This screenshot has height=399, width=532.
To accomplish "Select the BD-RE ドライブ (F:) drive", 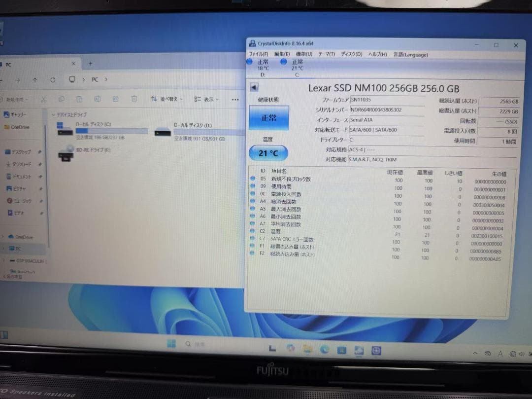I will [x=85, y=153].
